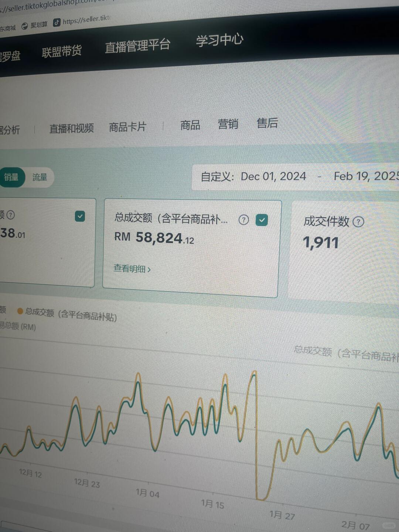Select the 1,911 成交件数 value
Screen dimensions: 399x532
(x=321, y=243)
